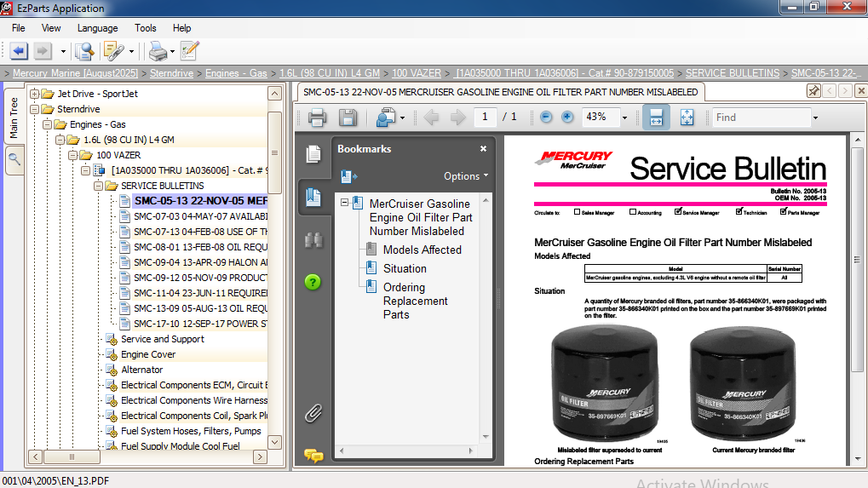Click the magnifier search tab in sidebar
The width and height of the screenshot is (868, 488).
pos(14,160)
